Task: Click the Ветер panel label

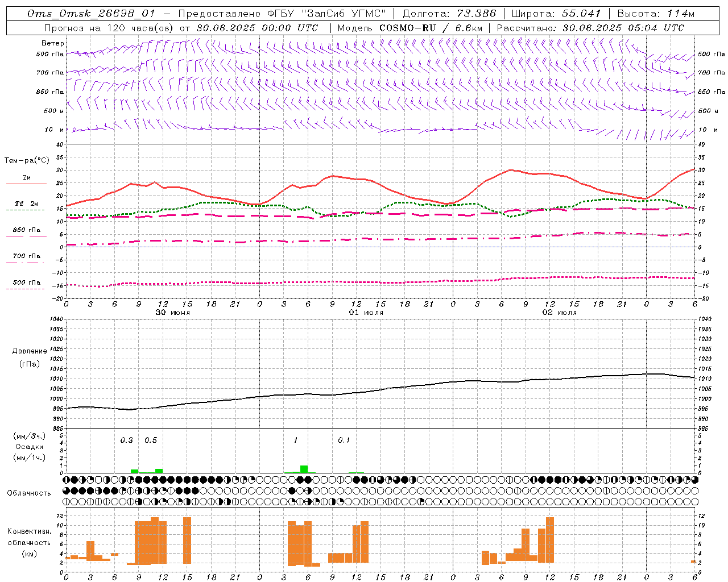Action: tap(53, 43)
